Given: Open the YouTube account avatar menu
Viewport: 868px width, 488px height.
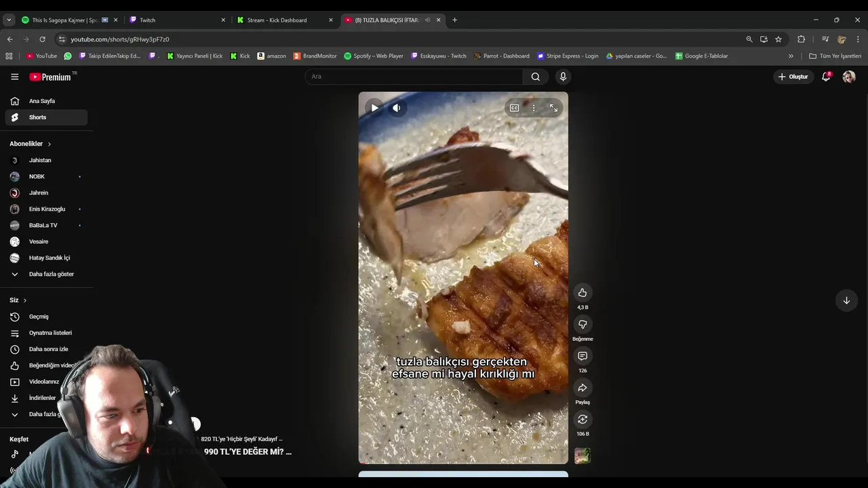Looking at the screenshot, I should point(849,77).
